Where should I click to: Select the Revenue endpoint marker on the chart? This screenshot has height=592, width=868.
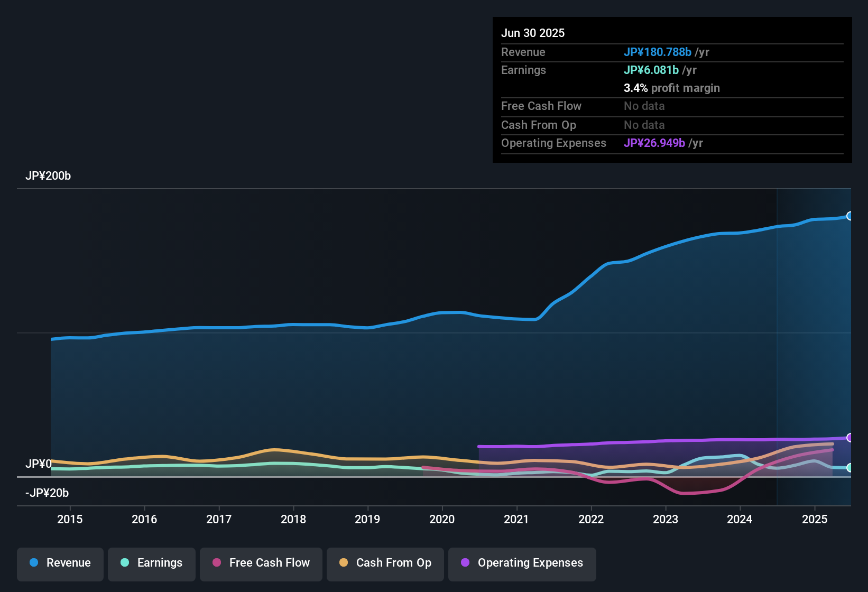coord(850,216)
